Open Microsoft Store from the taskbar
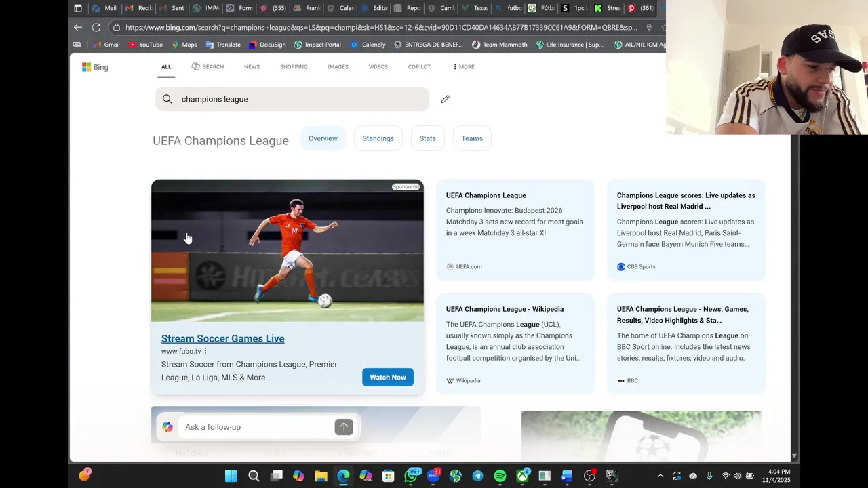Image resolution: width=868 pixels, height=488 pixels. 388,476
